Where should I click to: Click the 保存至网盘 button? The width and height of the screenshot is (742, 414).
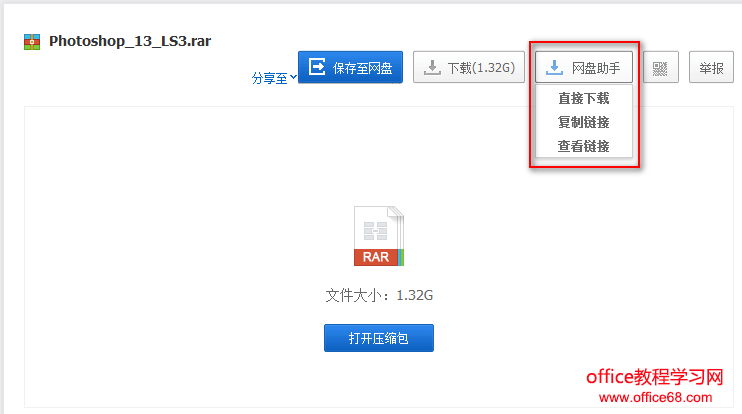[350, 67]
